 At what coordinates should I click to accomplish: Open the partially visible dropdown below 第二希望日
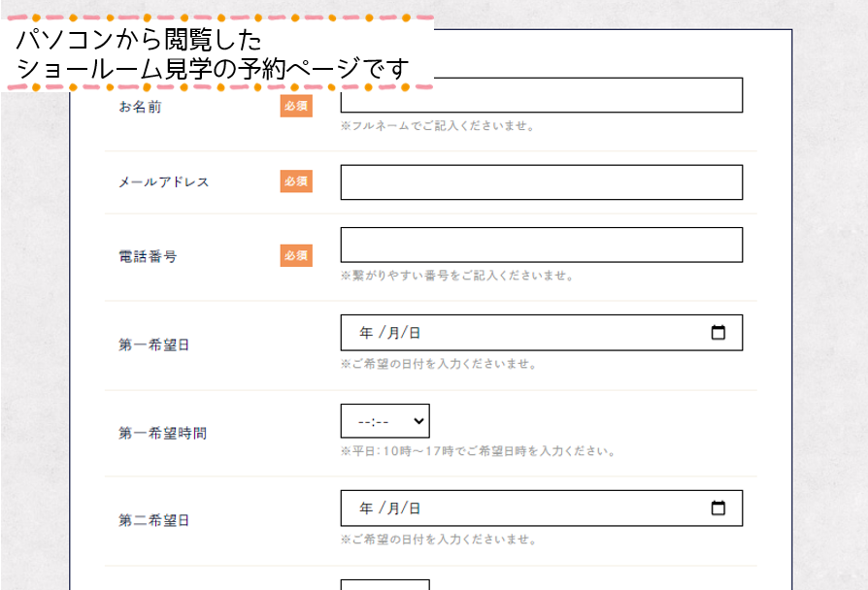pos(384,584)
